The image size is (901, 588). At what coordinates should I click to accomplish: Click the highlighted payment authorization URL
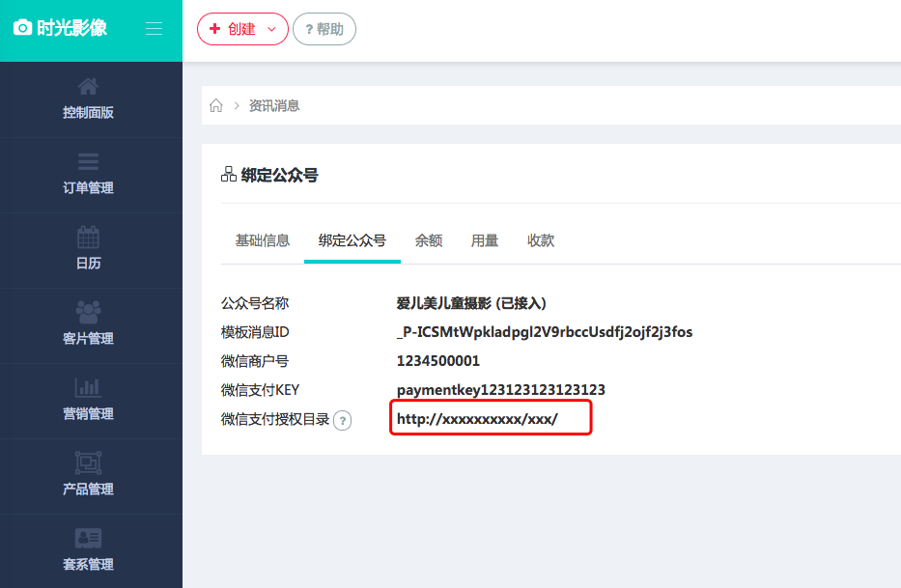(x=478, y=420)
